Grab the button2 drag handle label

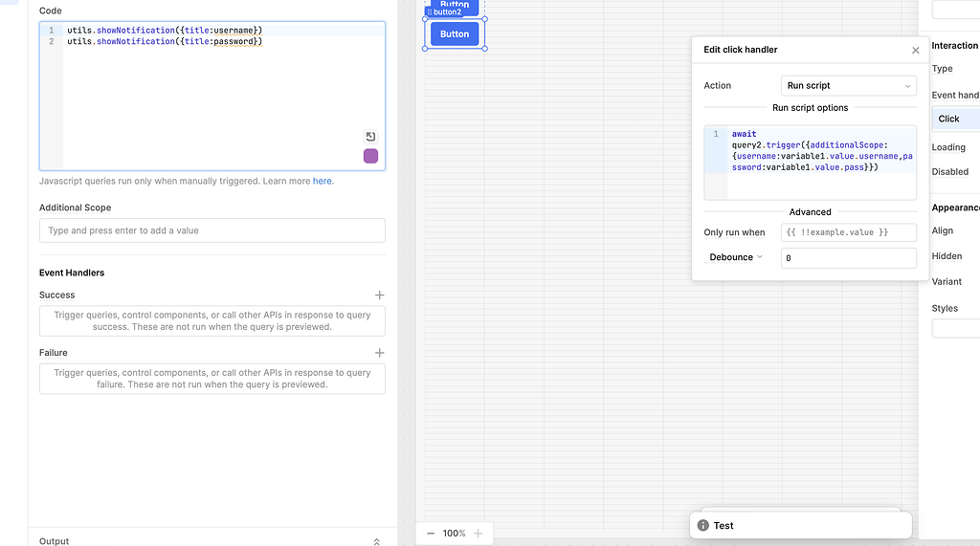coord(444,12)
